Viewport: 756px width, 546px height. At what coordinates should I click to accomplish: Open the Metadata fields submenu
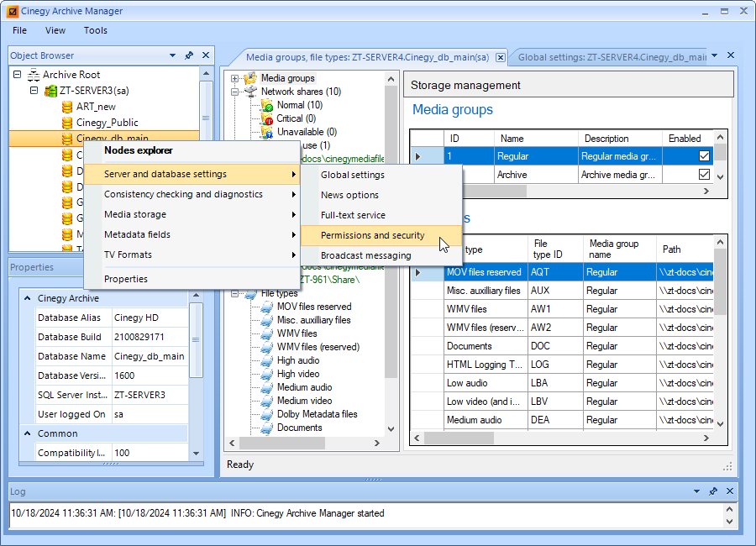point(192,235)
